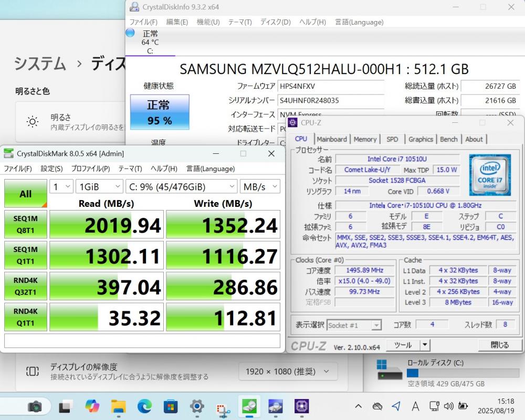The image size is (525, 420).
Task: Open 編集(E) menu in CrystalDiskInfo
Action: coord(177,22)
